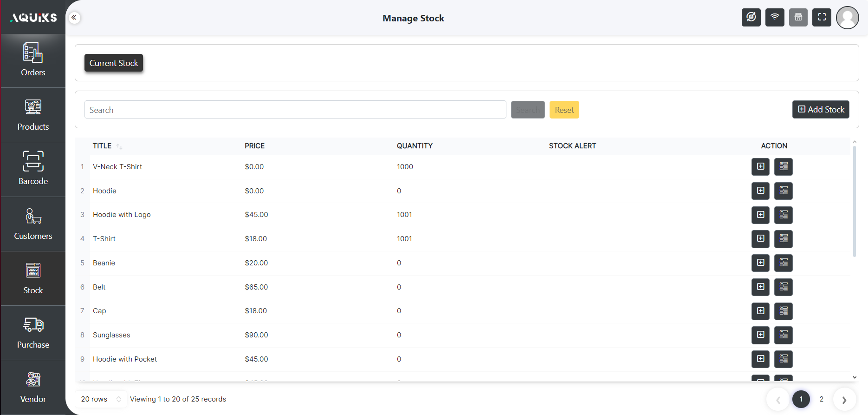Open the Stock section in sidebar
The width and height of the screenshot is (868, 415).
[x=33, y=278]
